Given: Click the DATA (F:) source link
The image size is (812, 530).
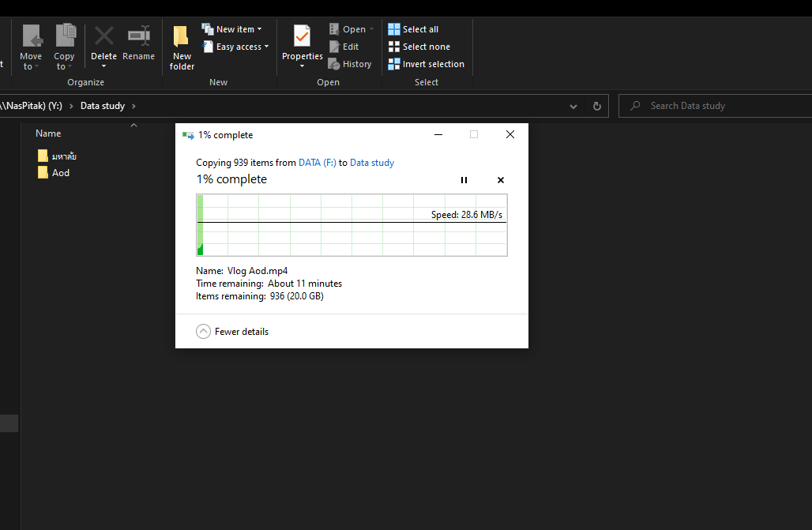Looking at the screenshot, I should 317,163.
